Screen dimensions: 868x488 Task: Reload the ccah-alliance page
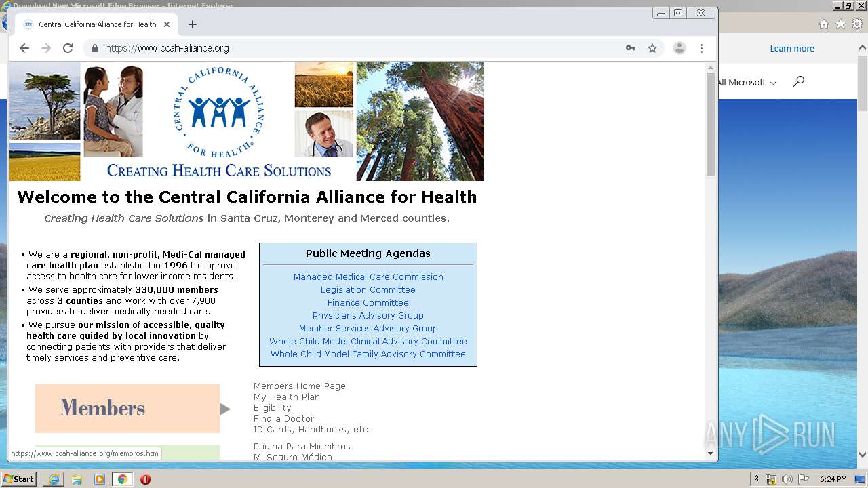pos(68,48)
